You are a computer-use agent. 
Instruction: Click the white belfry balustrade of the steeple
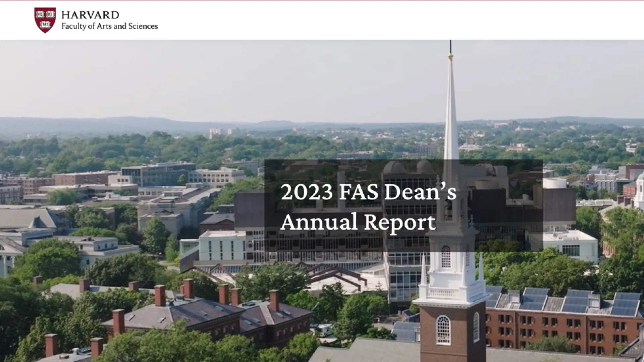pos(444,293)
